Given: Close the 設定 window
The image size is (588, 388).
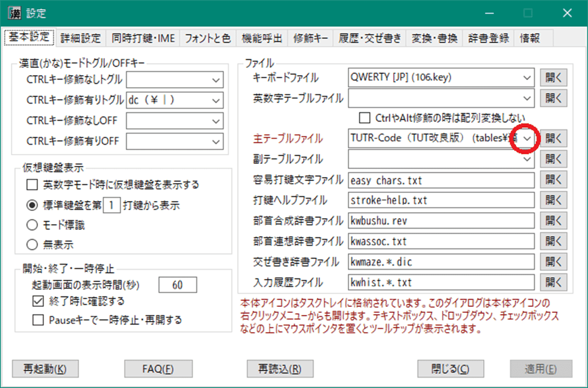Looking at the screenshot, I should tap(567, 14).
